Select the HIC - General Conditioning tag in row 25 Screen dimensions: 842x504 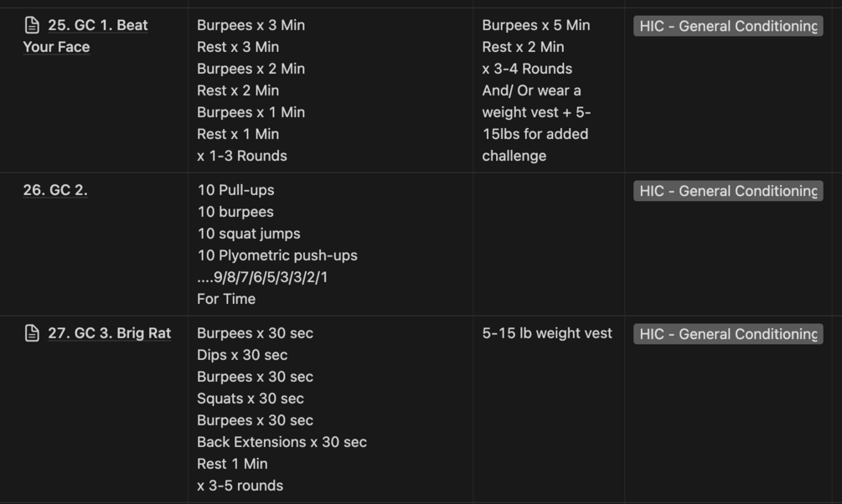[728, 26]
